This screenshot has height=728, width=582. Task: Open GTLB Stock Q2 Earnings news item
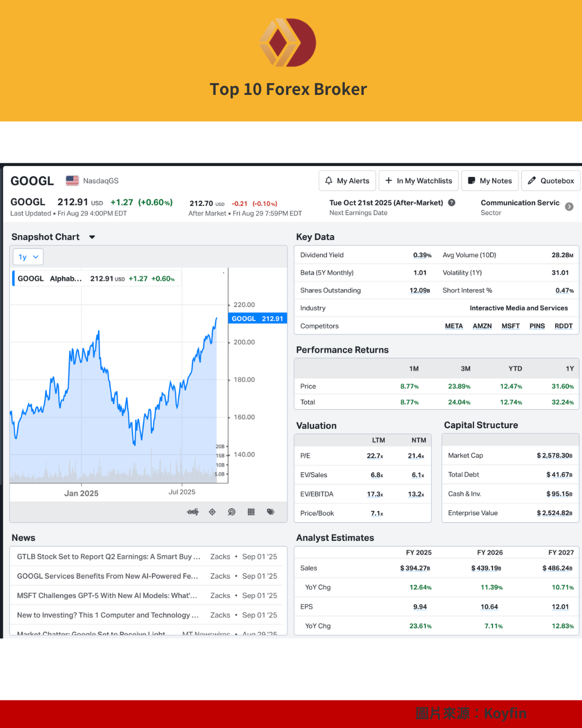[x=148, y=557]
